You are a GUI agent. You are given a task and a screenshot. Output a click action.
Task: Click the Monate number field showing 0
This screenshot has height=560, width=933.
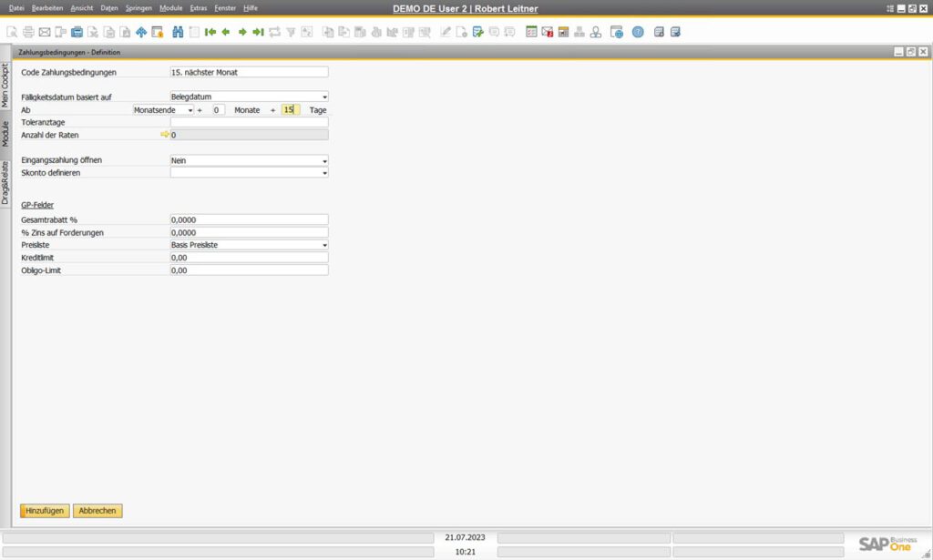pyautogui.click(x=219, y=110)
